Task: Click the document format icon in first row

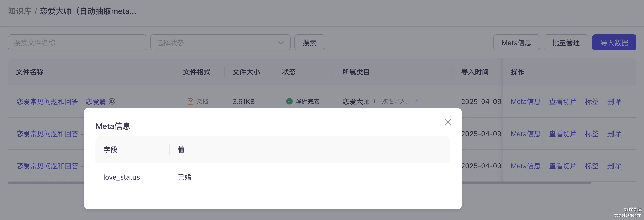Action: click(190, 101)
